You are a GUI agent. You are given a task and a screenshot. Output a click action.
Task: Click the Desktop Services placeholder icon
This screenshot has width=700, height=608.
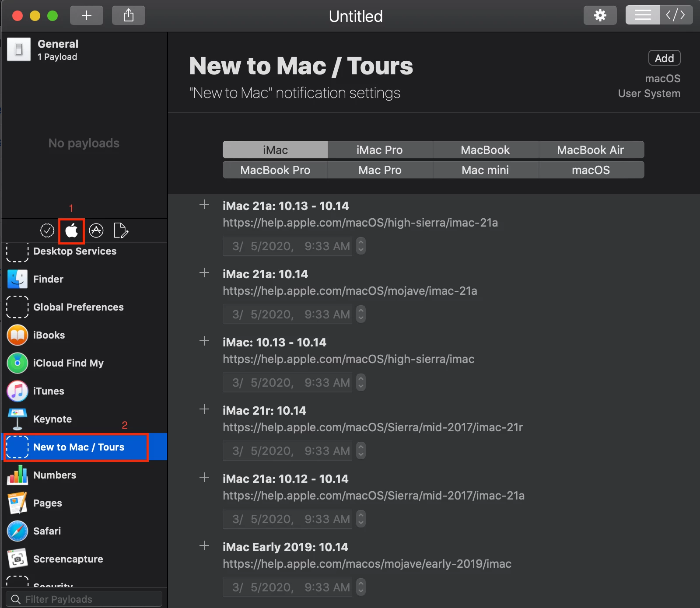pyautogui.click(x=17, y=252)
